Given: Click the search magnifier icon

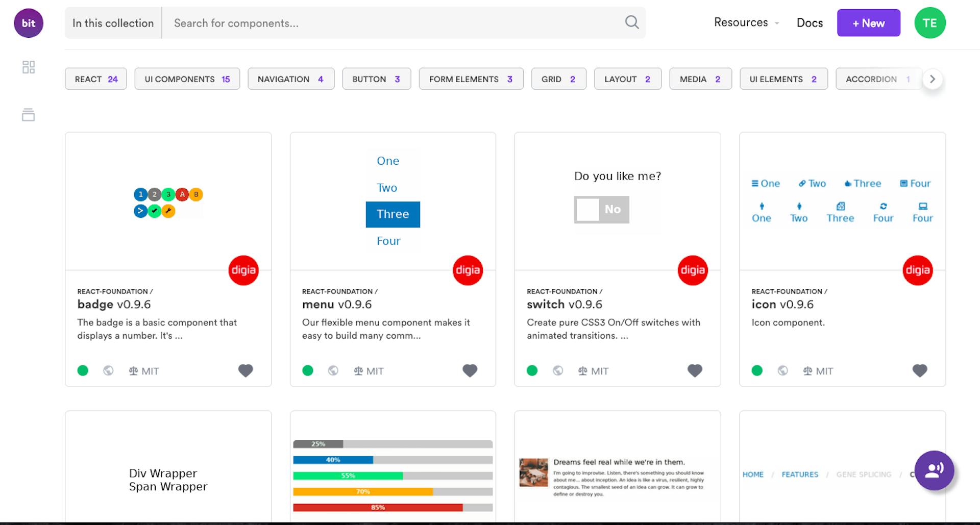Looking at the screenshot, I should [631, 22].
